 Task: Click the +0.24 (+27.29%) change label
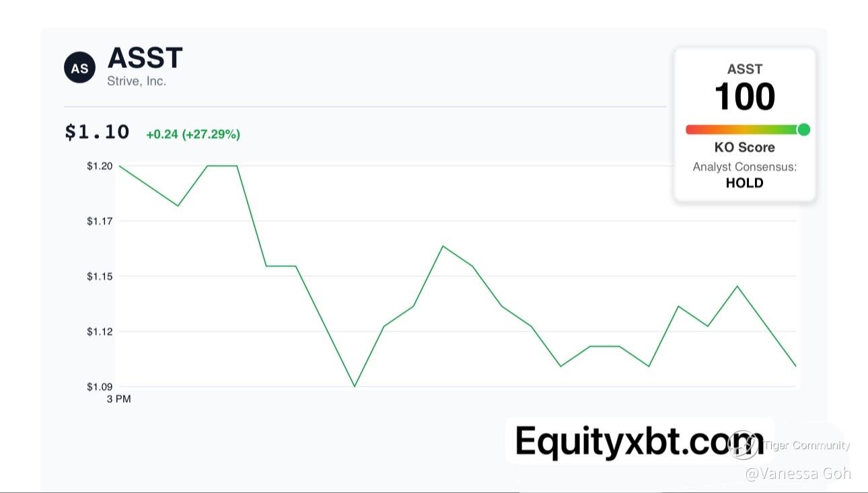[193, 135]
